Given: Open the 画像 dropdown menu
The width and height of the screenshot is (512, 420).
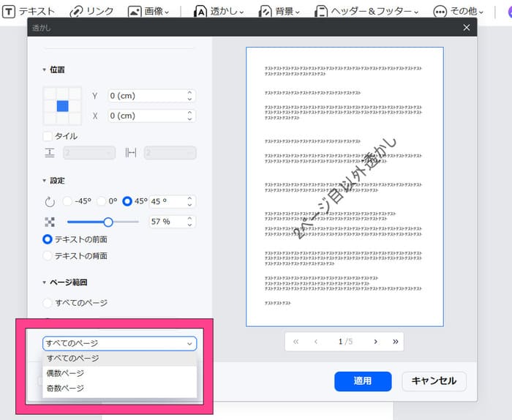Looking at the screenshot, I should 148,12.
